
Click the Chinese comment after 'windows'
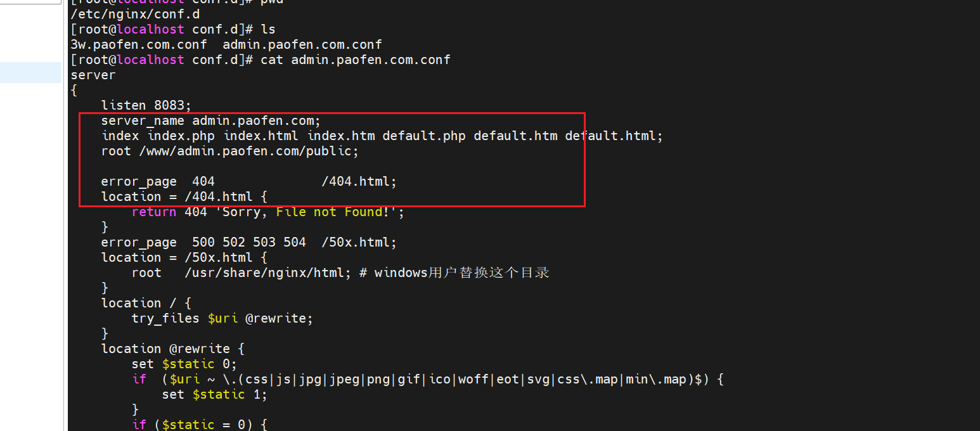click(488, 273)
